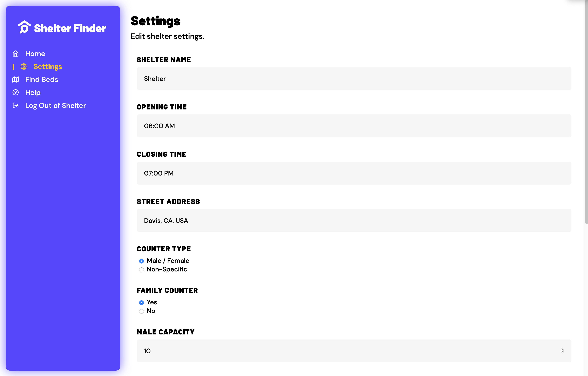Click the Shelter Finder logo icon
Viewport: 588px width, 376px height.
pyautogui.click(x=25, y=27)
